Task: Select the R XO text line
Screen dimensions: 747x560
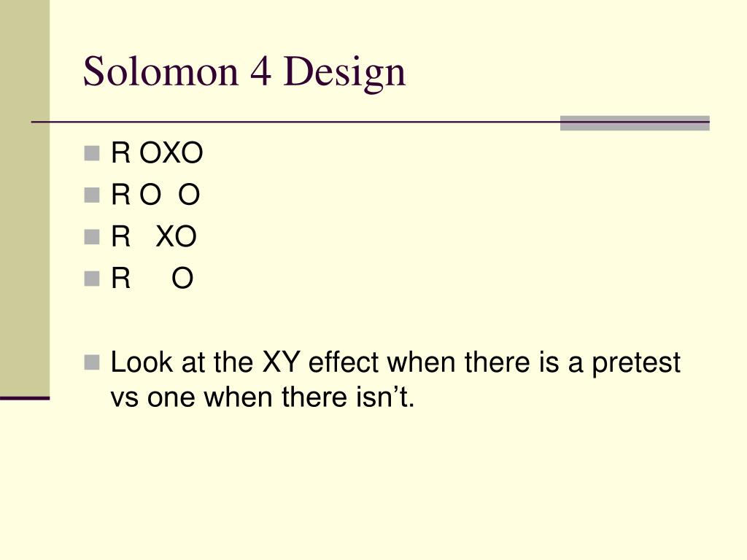Action: 154,237
